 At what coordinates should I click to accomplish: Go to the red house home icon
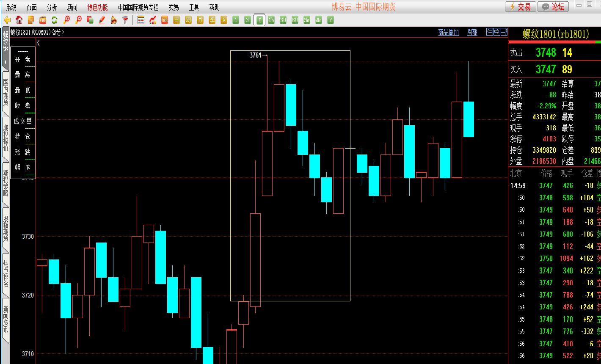click(19, 20)
